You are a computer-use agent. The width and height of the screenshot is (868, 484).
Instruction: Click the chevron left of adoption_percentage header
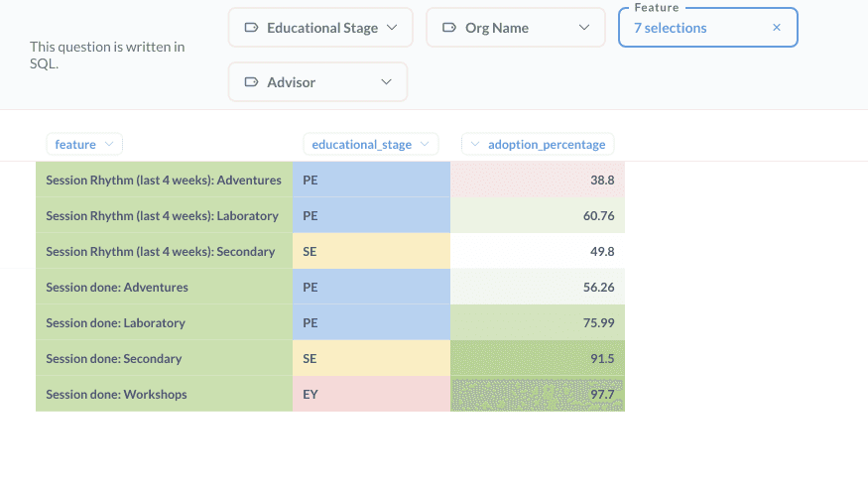tap(475, 144)
